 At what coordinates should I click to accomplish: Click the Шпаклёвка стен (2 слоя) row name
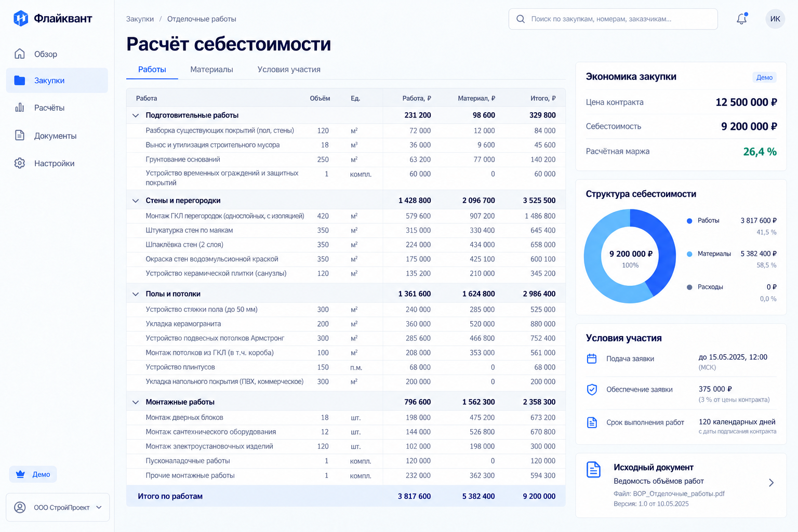pos(184,245)
